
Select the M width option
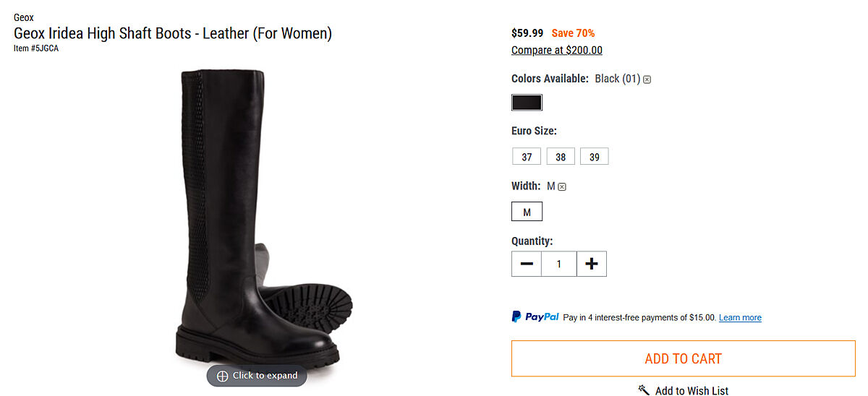point(527,212)
